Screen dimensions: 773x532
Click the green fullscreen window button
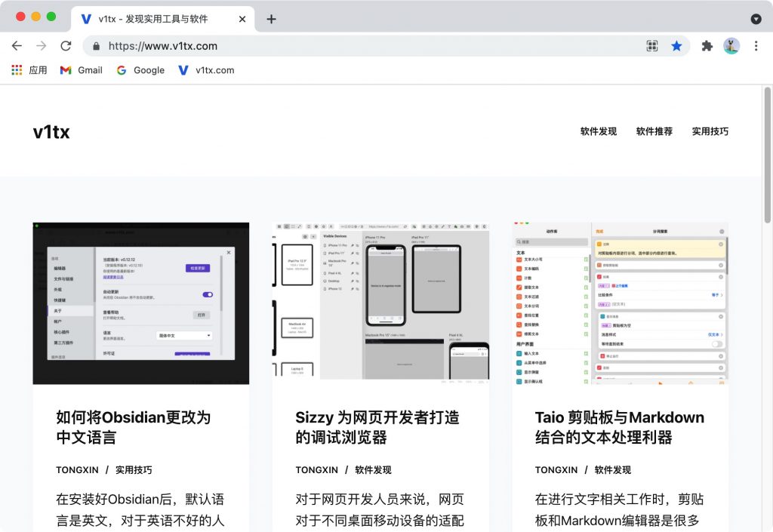pos(51,17)
